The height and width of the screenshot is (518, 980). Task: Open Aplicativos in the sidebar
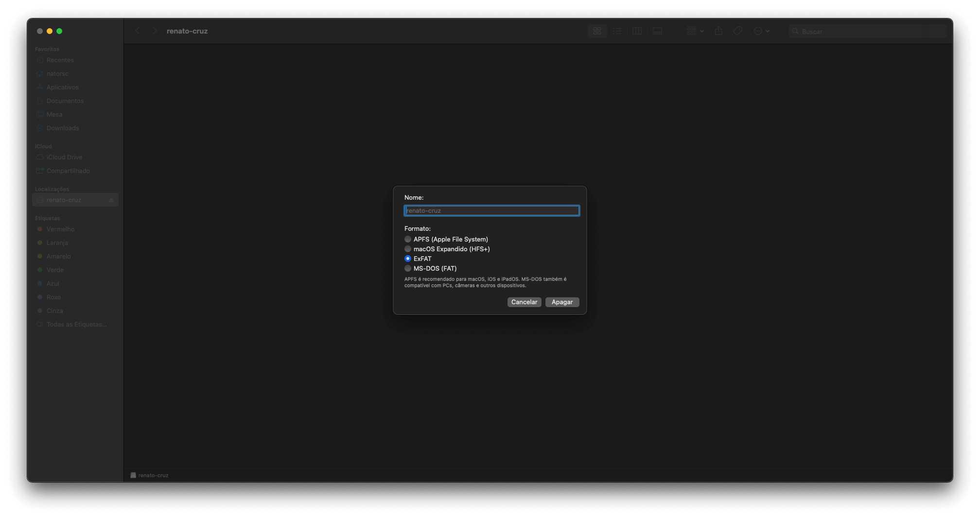click(x=75, y=87)
